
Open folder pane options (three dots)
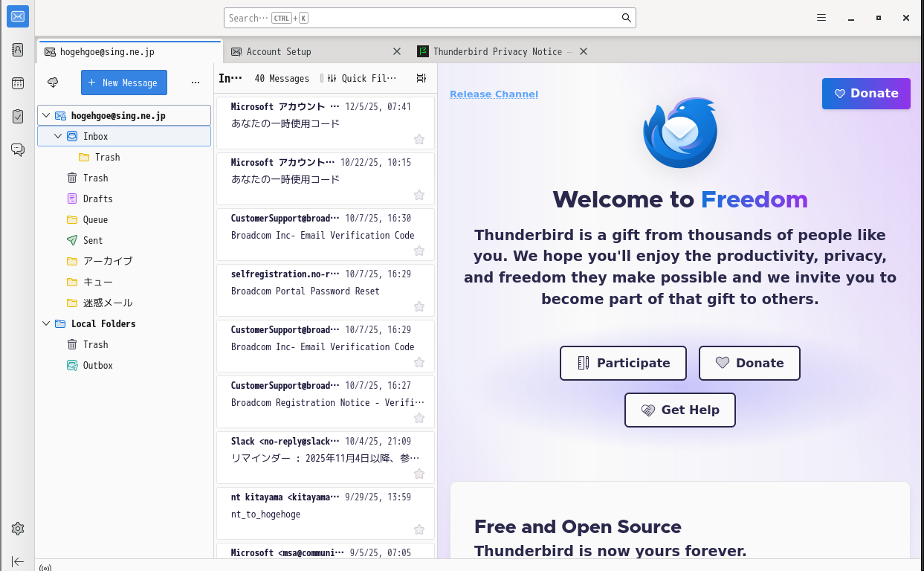click(196, 83)
